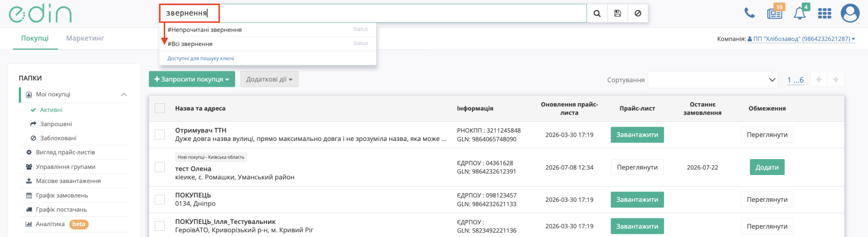
Task: Click GLN: 9864065748090 text
Action: pos(486,139)
